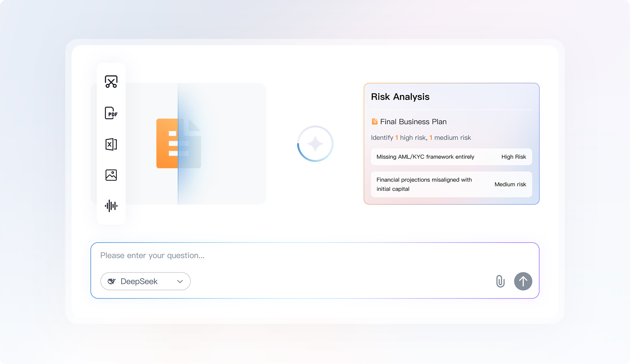Click the Final Business Plan title
The image size is (630, 364).
point(413,122)
